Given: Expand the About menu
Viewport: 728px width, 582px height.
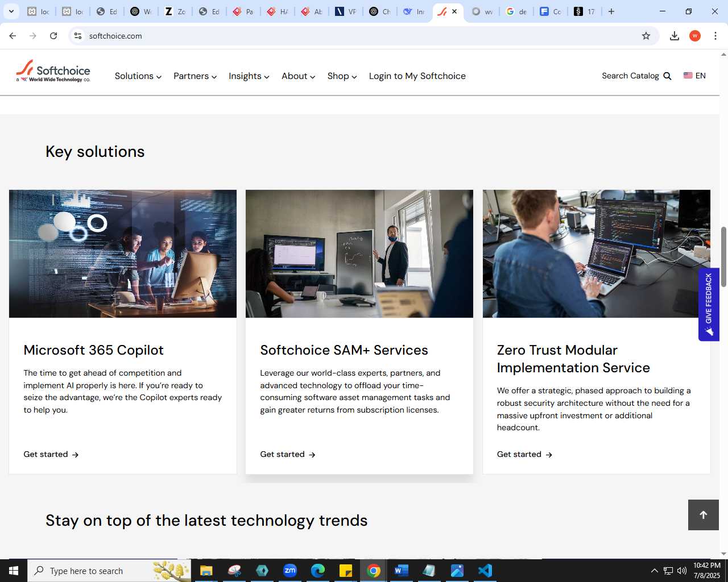Looking at the screenshot, I should [x=299, y=76].
